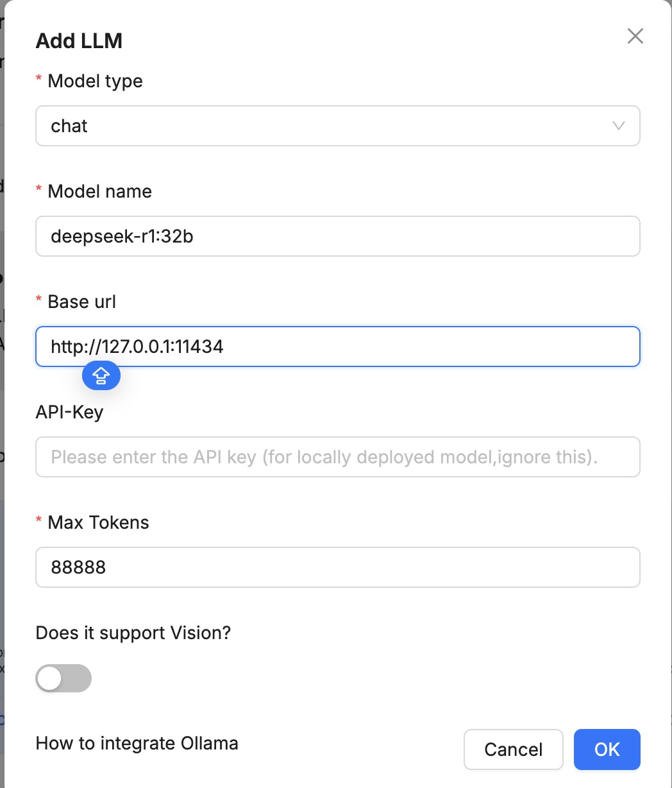672x788 pixels.
Task: Click the Model type label
Action: 95,81
